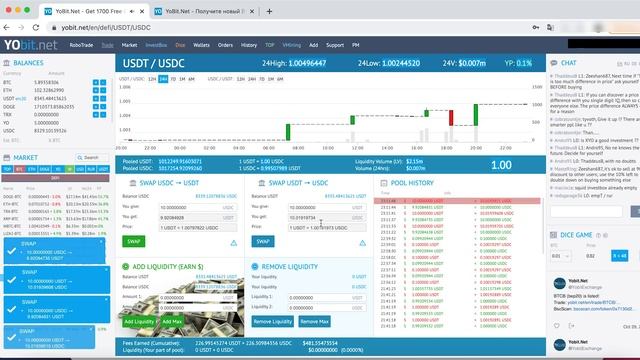Click the chat message input box
Viewport: 640px width, 360px height.
tap(586, 211)
